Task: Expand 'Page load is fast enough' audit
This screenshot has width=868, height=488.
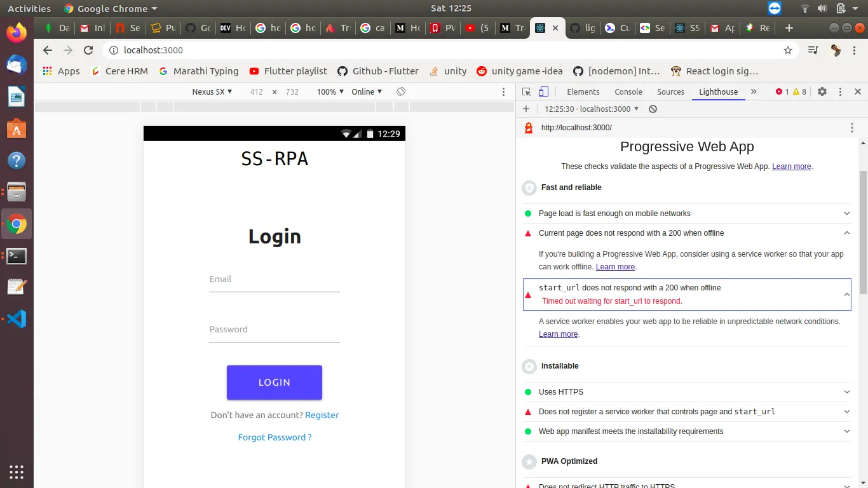Action: [687, 213]
